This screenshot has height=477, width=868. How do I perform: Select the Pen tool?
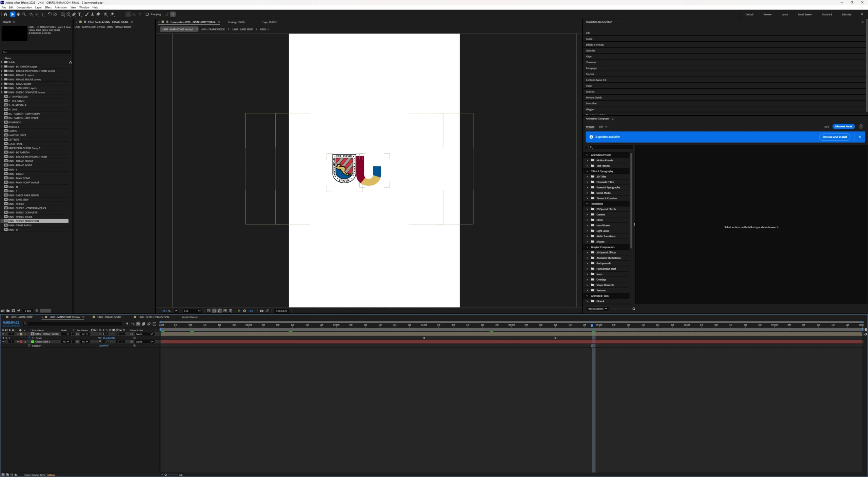tap(74, 14)
